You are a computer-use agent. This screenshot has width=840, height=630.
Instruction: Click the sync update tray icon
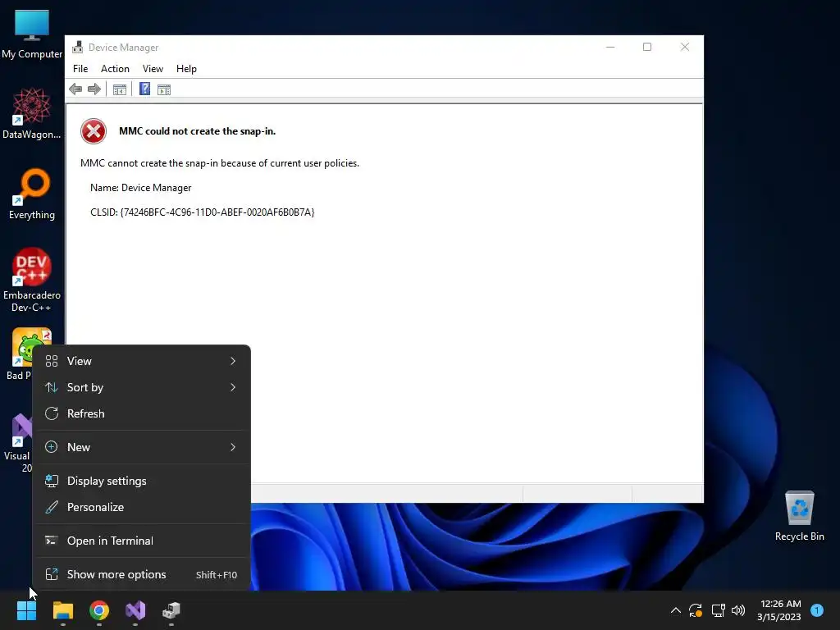point(696,610)
